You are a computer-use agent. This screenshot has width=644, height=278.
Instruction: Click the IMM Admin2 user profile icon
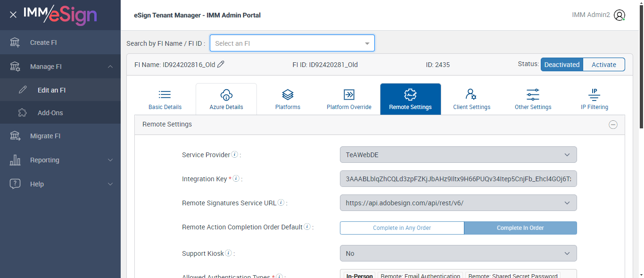619,15
